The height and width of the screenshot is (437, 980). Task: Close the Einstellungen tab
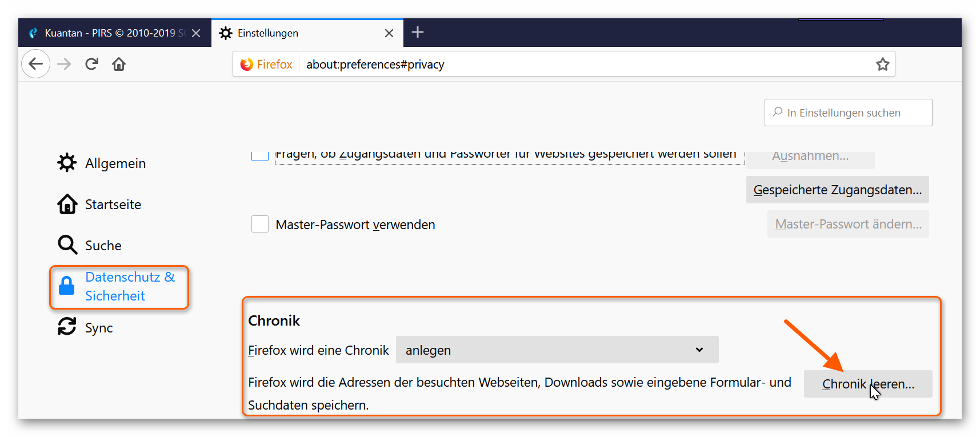coord(389,33)
